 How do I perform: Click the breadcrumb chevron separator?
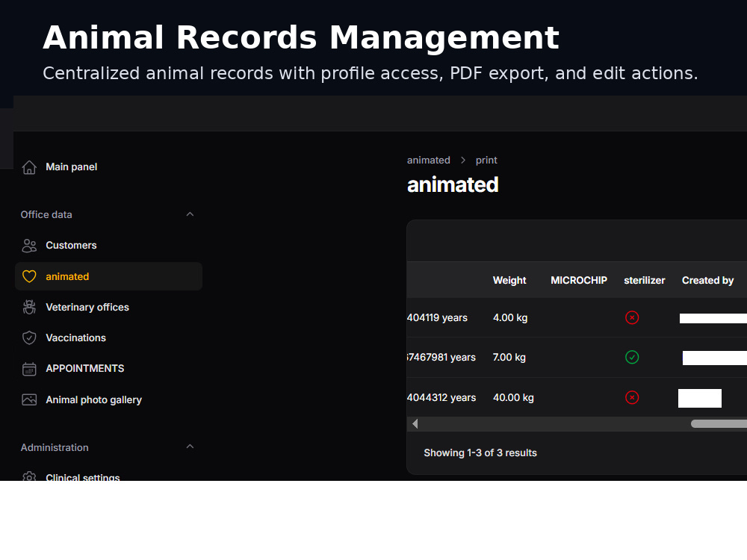[x=463, y=161]
